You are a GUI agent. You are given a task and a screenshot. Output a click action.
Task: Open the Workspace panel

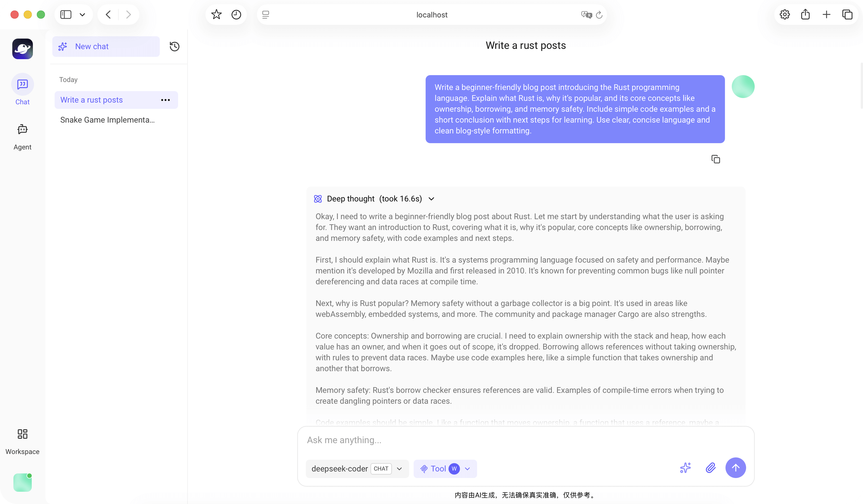(22, 440)
